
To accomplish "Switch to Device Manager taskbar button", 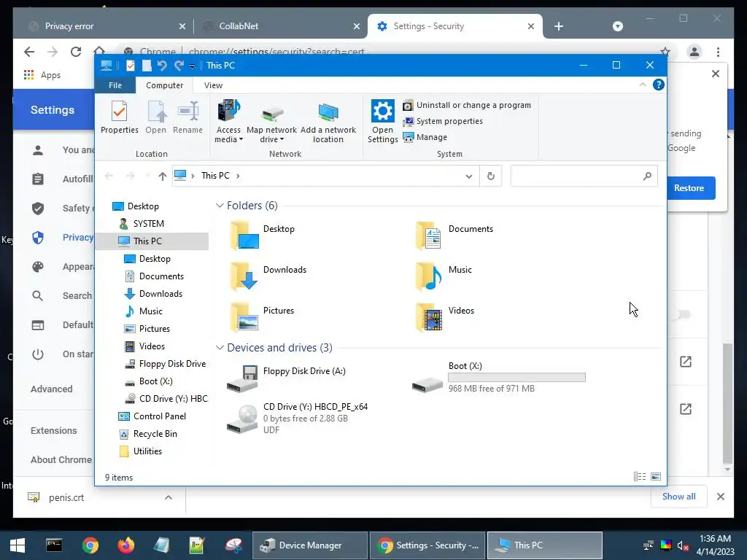I will tap(310, 545).
